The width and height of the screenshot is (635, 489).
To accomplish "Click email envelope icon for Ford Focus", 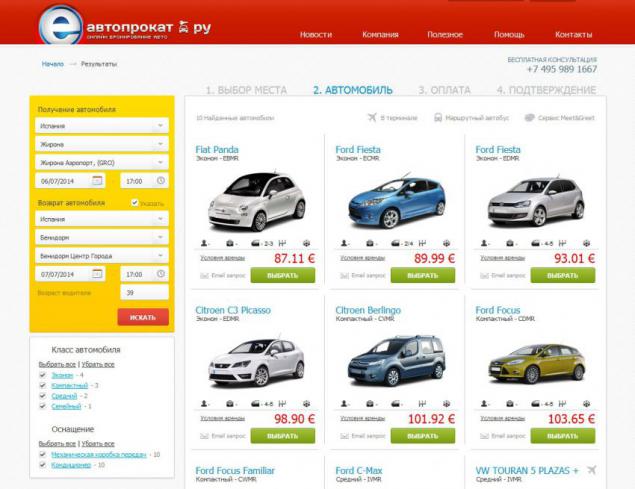I will [x=484, y=436].
